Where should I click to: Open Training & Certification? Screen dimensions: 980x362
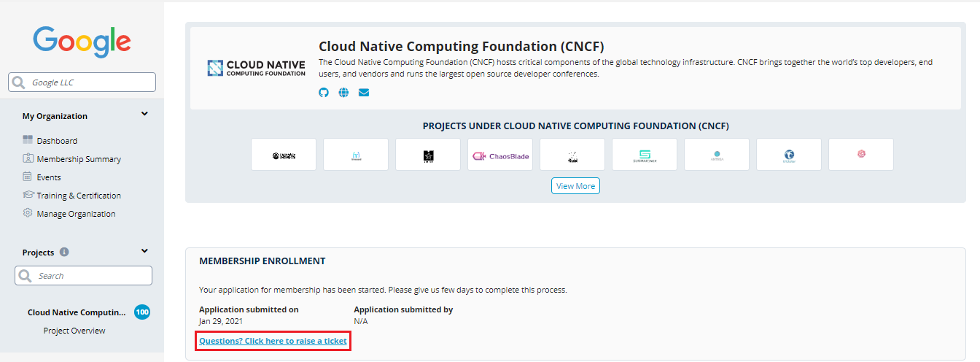[79, 196]
